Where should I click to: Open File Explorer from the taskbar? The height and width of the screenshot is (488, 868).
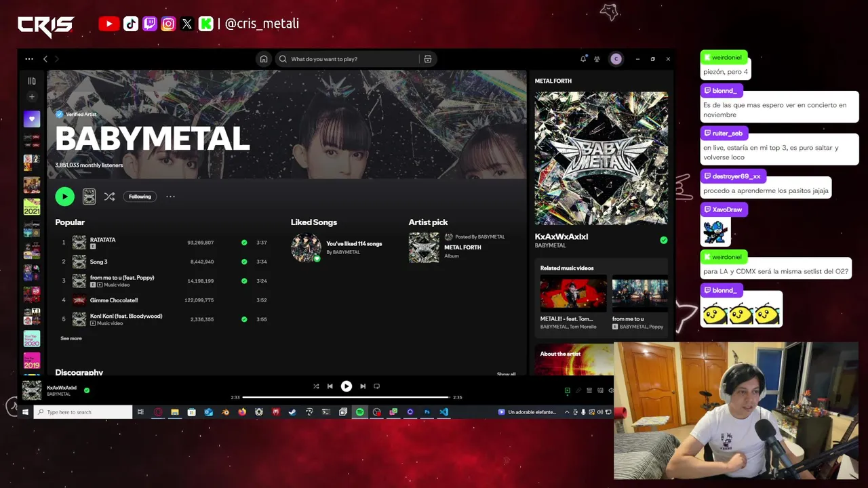[x=175, y=412]
